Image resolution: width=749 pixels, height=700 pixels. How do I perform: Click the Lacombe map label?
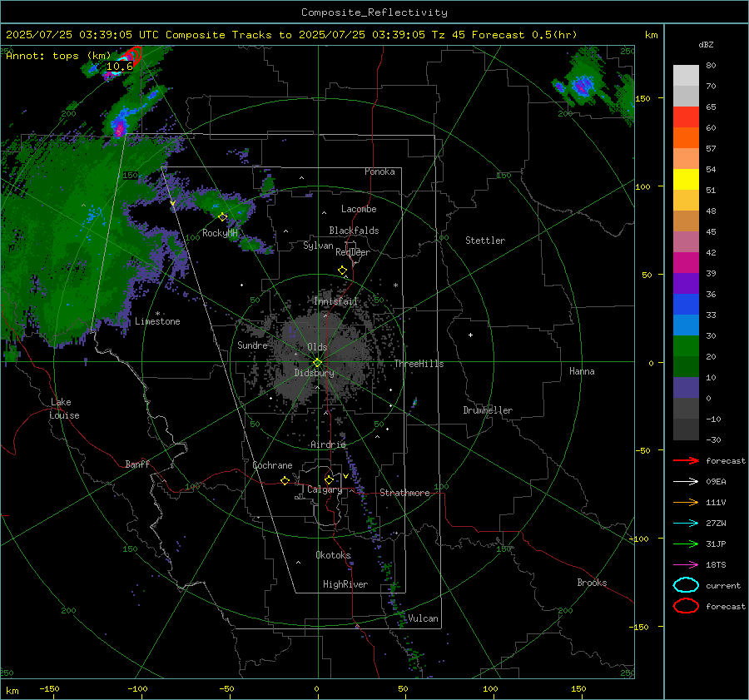(x=359, y=209)
